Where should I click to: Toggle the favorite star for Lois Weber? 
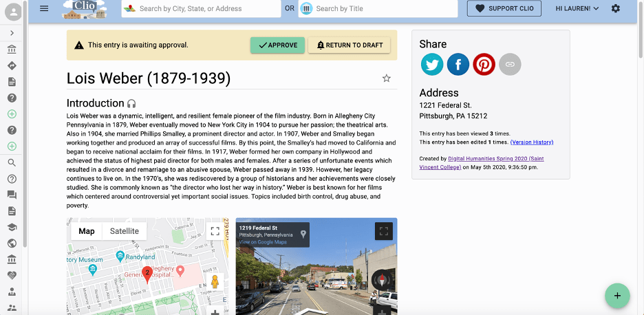(387, 78)
